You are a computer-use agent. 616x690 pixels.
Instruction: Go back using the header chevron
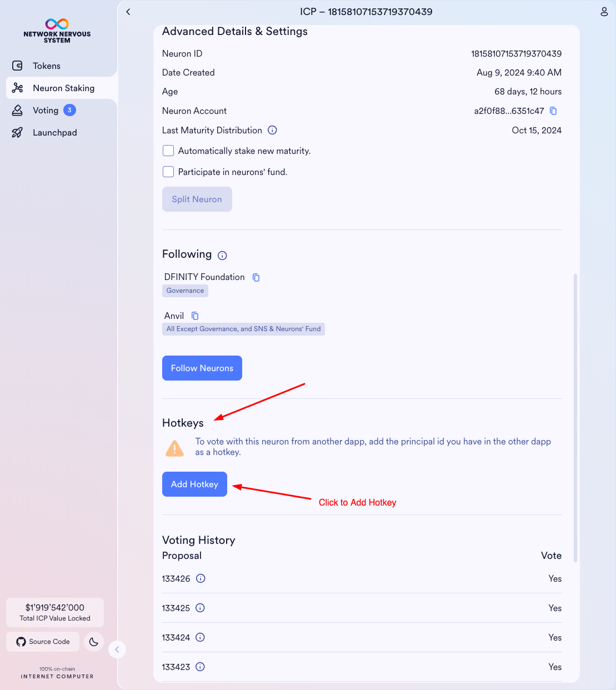tap(128, 12)
